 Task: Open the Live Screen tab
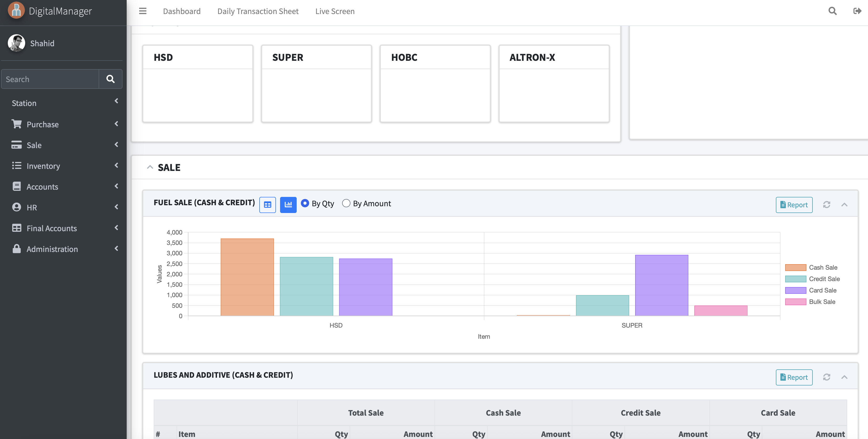[335, 11]
